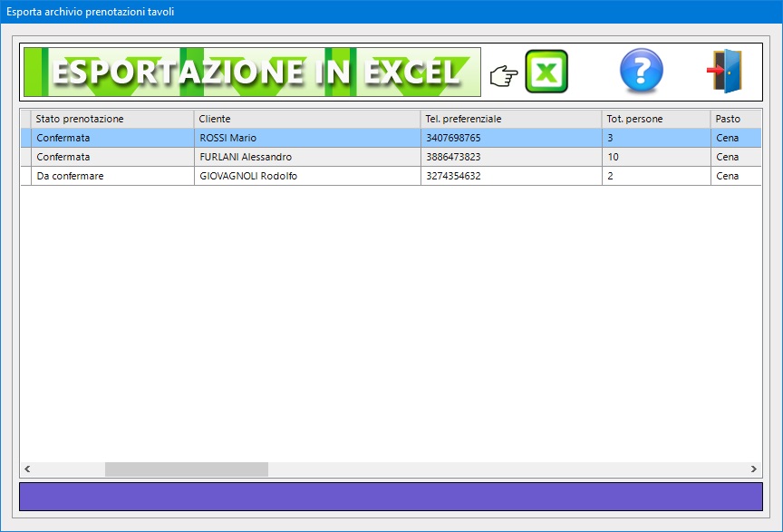783x532 pixels.
Task: Select the ROSSI Mario client cell
Action: tap(307, 138)
